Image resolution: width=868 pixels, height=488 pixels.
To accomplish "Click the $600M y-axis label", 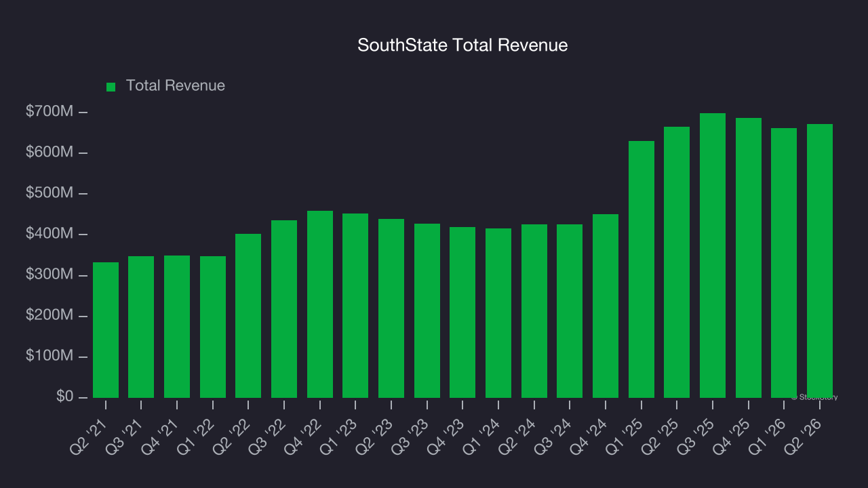I will click(49, 152).
